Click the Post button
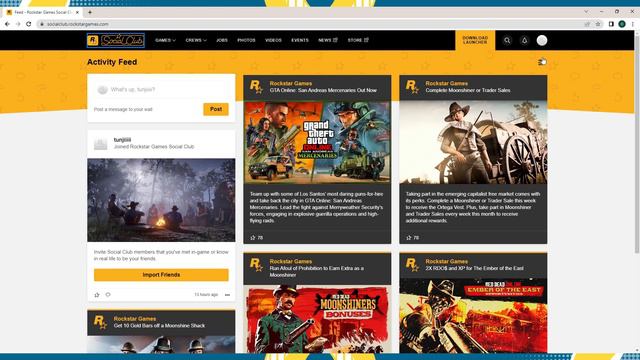The width and height of the screenshot is (640, 360). click(216, 109)
